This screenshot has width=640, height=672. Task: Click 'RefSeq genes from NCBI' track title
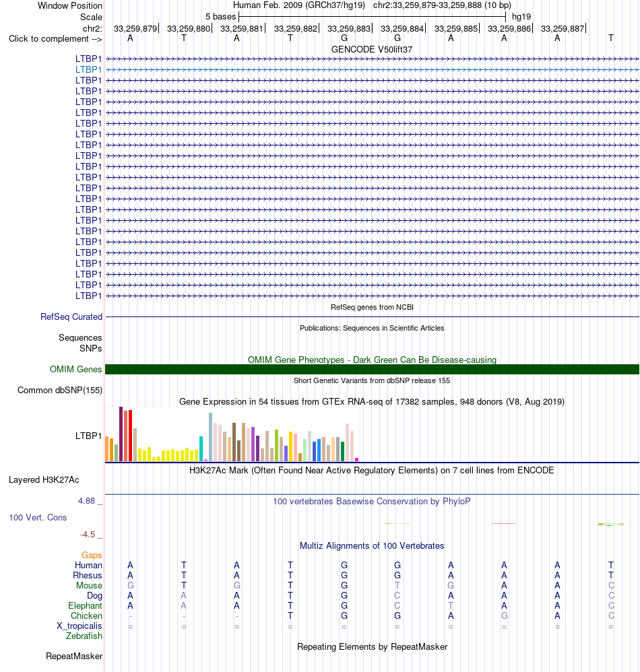coord(372,307)
